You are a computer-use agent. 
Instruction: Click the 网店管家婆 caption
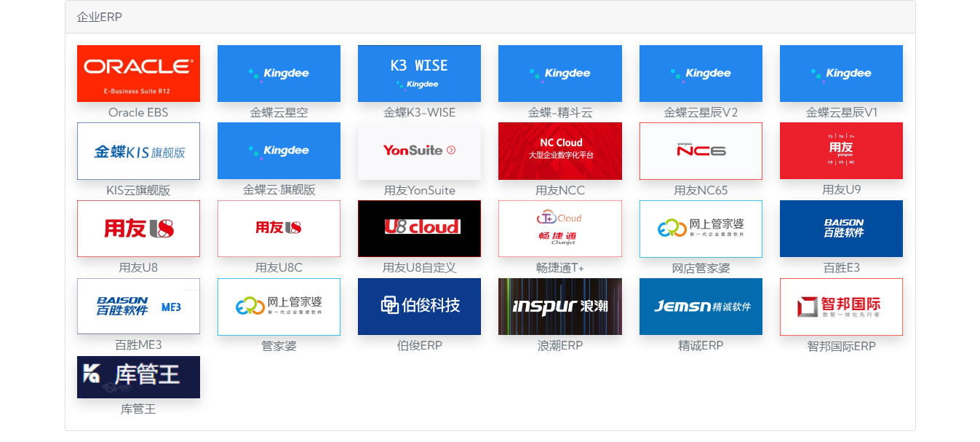click(x=701, y=269)
